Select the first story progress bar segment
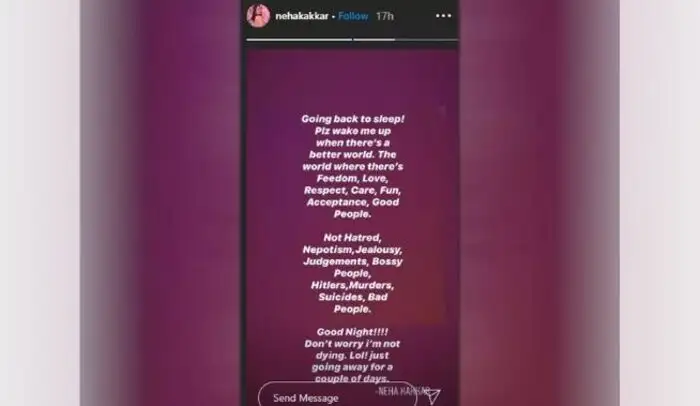 point(299,40)
